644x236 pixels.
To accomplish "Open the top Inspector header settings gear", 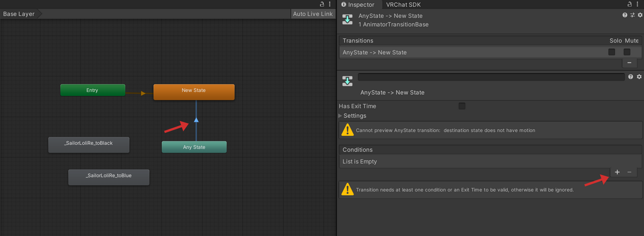I will pyautogui.click(x=639, y=15).
